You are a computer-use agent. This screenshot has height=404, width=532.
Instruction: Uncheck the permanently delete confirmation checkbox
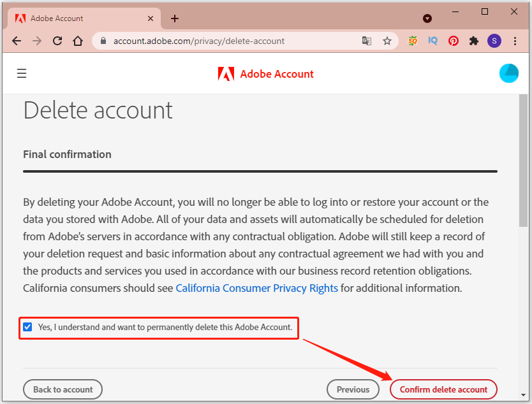point(27,327)
